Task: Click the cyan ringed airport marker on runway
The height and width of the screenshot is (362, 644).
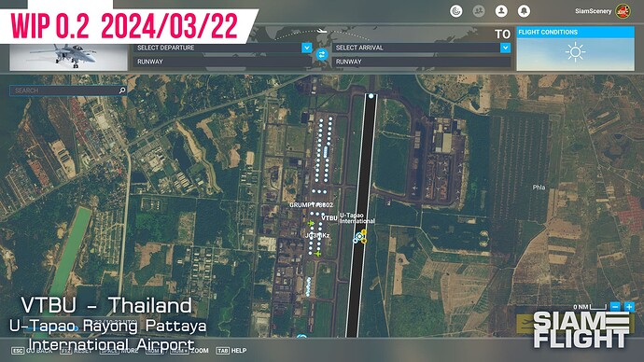Action: pyautogui.click(x=359, y=236)
